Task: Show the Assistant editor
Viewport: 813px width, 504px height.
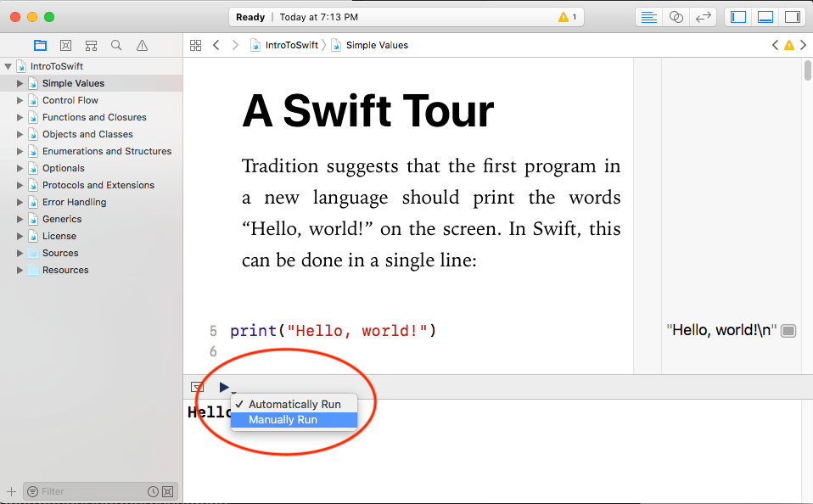Action: [x=676, y=17]
